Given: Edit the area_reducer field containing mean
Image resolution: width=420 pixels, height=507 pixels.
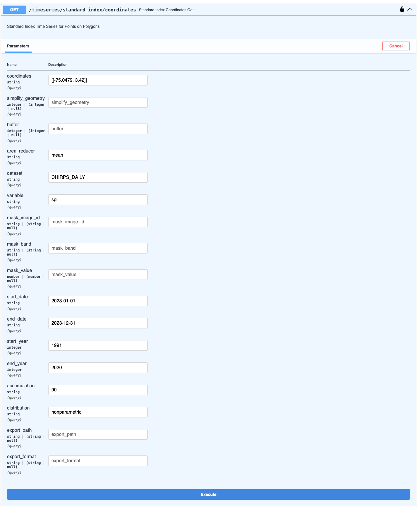Looking at the screenshot, I should coord(98,155).
